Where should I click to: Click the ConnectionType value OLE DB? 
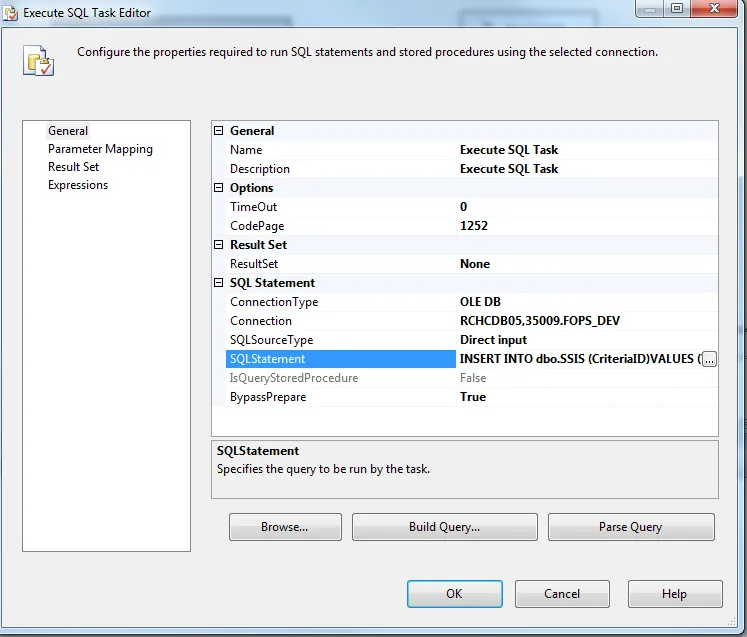(480, 302)
